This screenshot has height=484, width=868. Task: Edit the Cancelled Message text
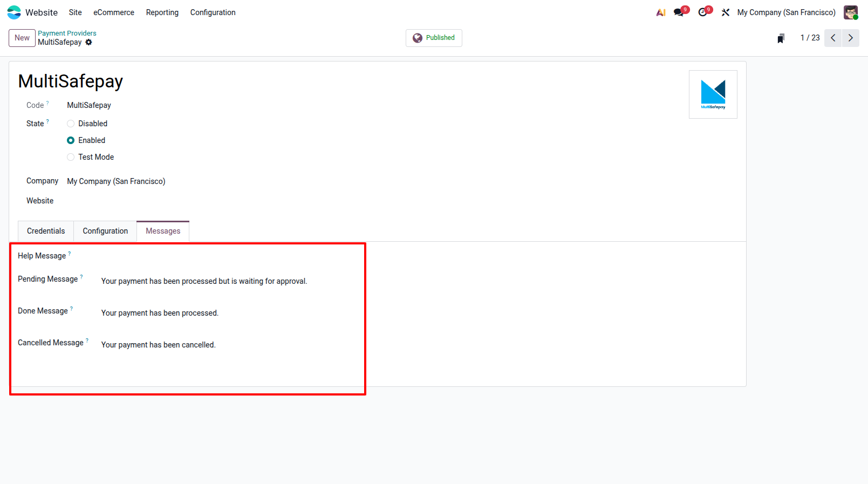click(x=159, y=345)
